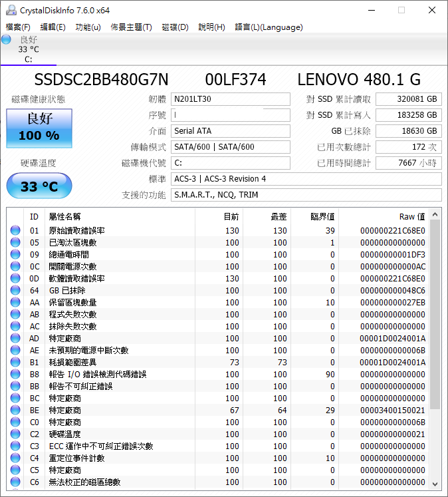Click the status icon for attribute C2
Screen dimensions: 448x497
(x=15, y=434)
